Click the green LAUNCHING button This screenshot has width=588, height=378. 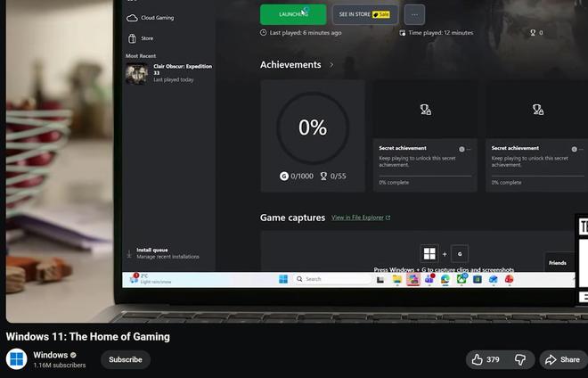tap(293, 14)
